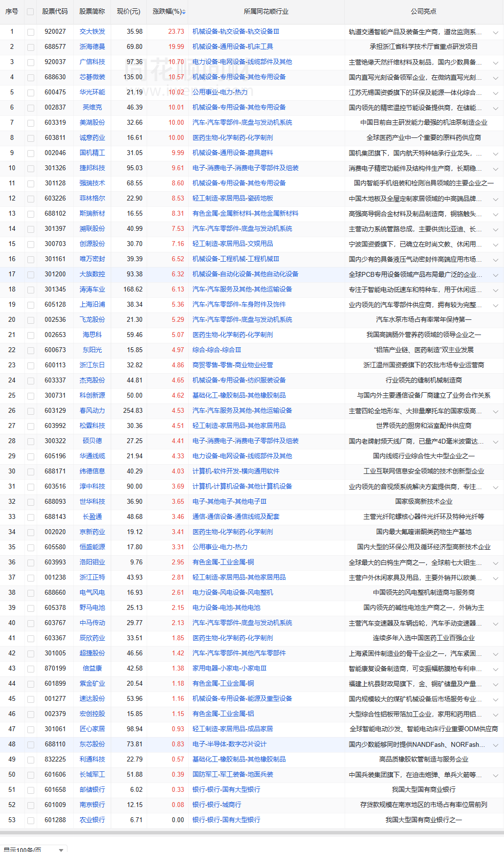This screenshot has width=504, height=852.
Task: Check the box next to 华光环能
Action: point(31,93)
